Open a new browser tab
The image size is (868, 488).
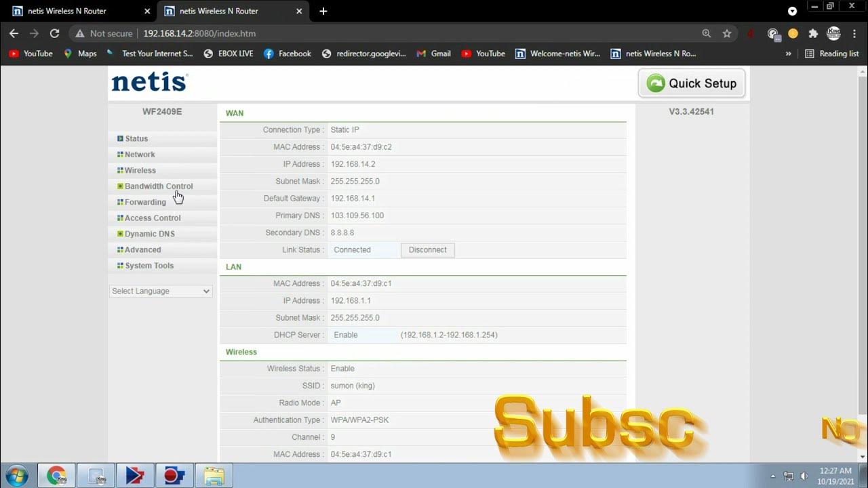click(323, 11)
